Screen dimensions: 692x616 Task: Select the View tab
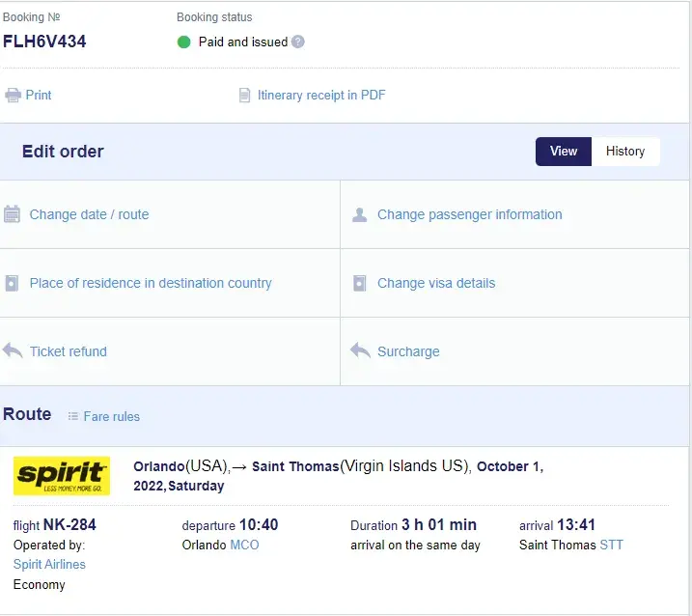click(564, 152)
